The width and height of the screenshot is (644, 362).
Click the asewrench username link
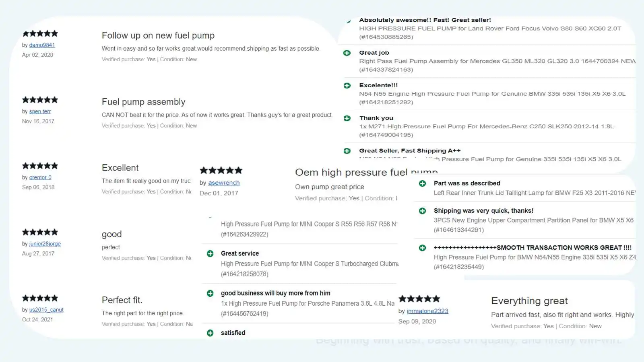tap(224, 183)
